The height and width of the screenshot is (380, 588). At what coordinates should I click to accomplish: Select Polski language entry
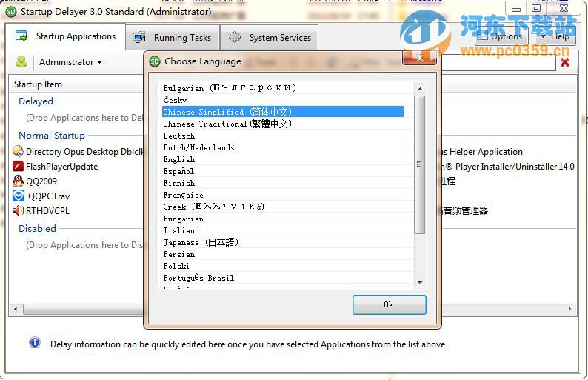click(x=283, y=267)
